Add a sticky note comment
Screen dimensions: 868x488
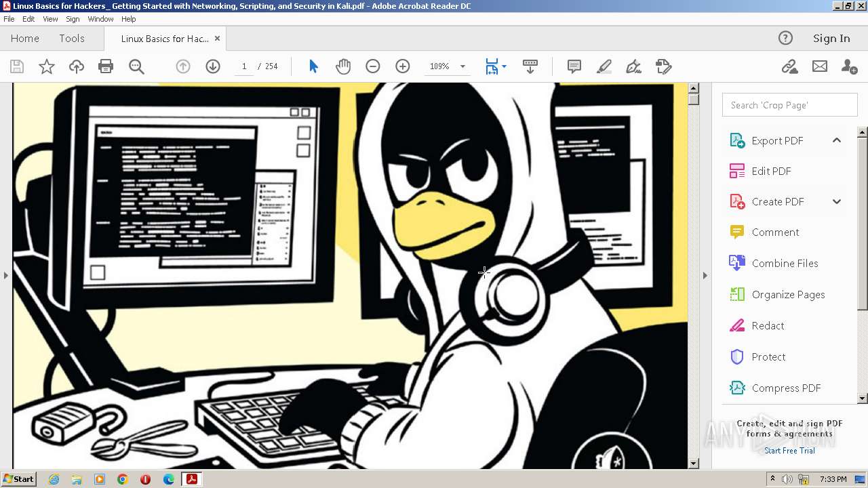[574, 66]
